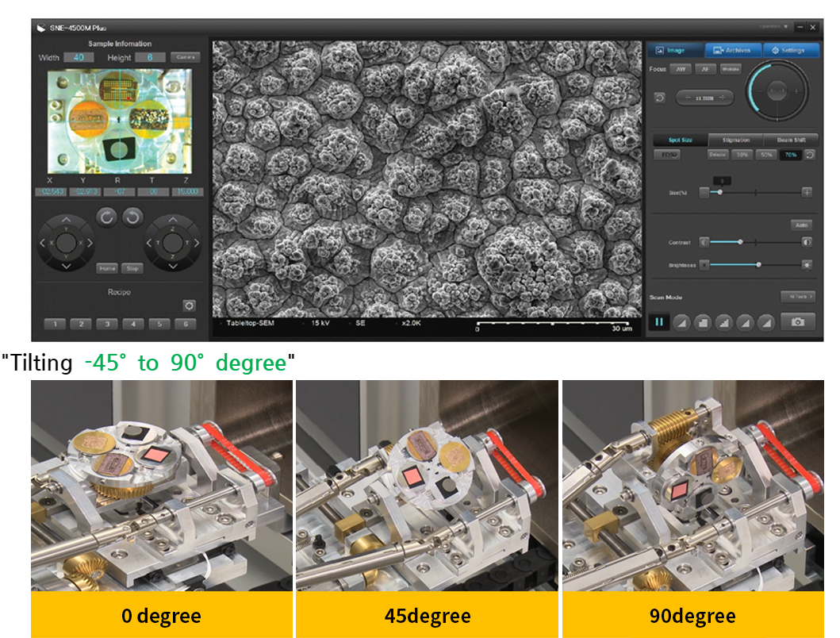
Task: Click the Height input field
Action: (x=150, y=57)
